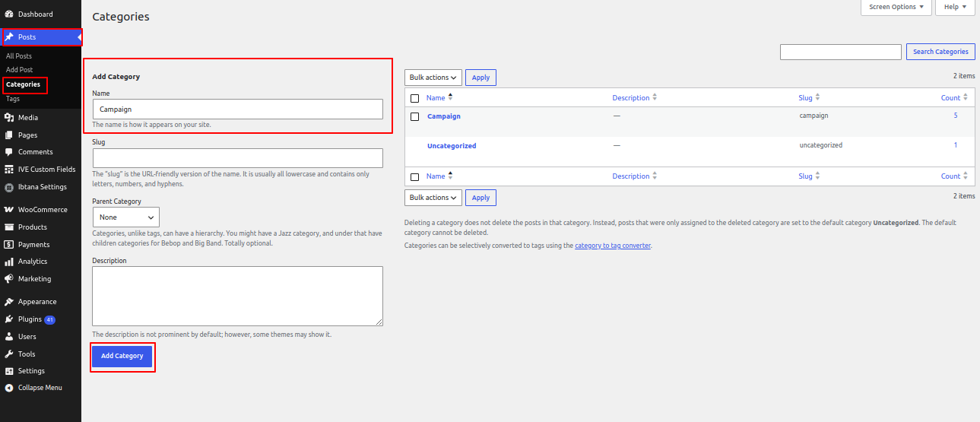Click sort arrows beside bottom Name header
The image size is (980, 422).
[450, 176]
